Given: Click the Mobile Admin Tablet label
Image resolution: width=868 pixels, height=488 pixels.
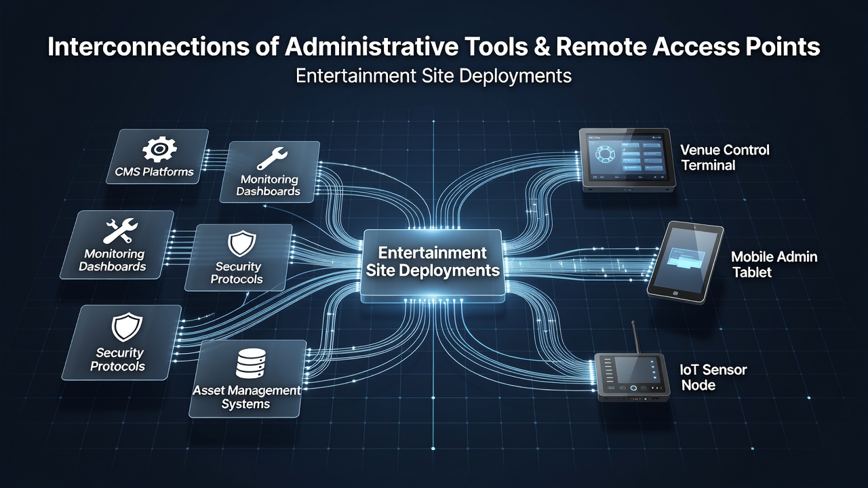Looking at the screenshot, I should tap(774, 264).
